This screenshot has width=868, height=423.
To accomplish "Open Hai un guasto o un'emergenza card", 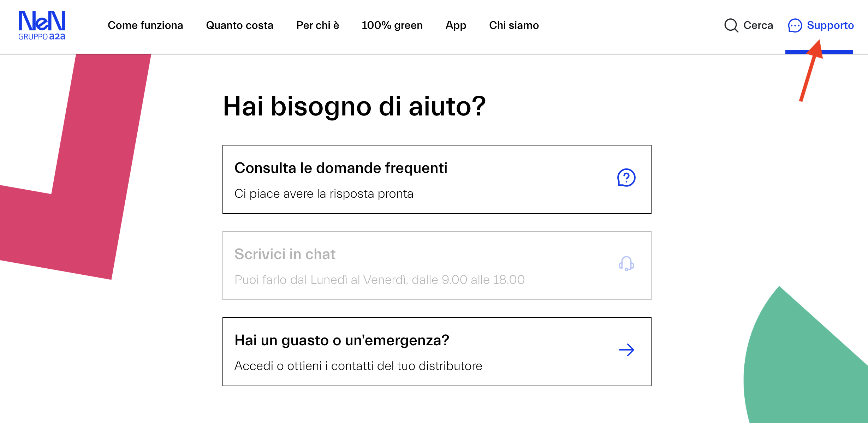I will [436, 352].
